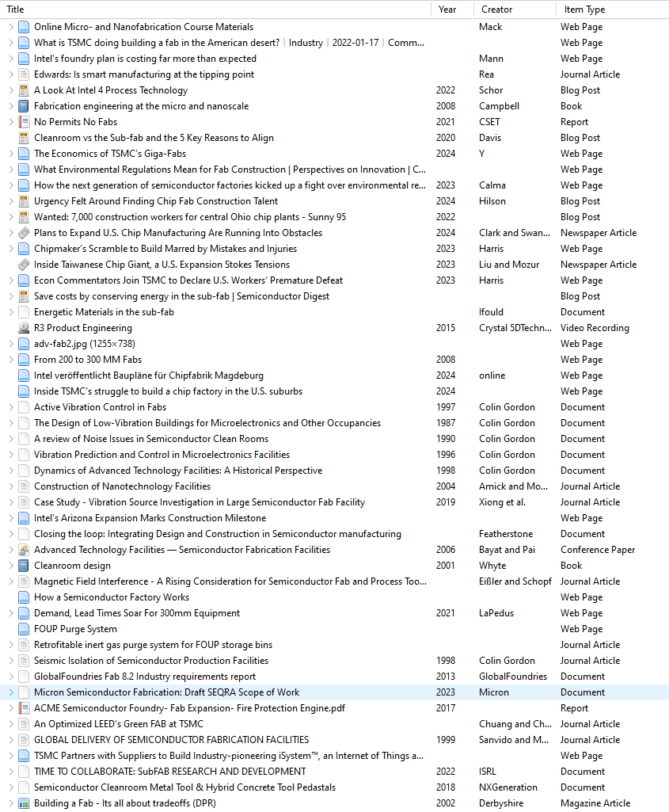Image resolution: width=669 pixels, height=812 pixels.
Task: Click the book icon for "Fabrication engineering at the micro and nanoscale"
Action: tap(22, 105)
